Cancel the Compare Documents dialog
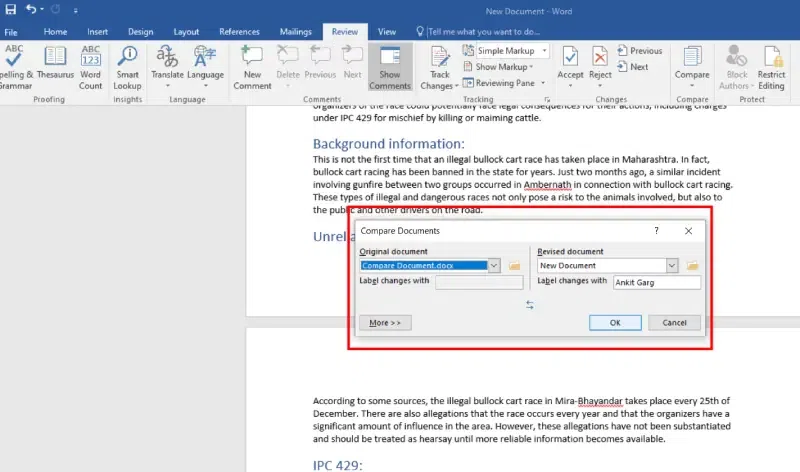Image resolution: width=800 pixels, height=472 pixels. [x=674, y=322]
